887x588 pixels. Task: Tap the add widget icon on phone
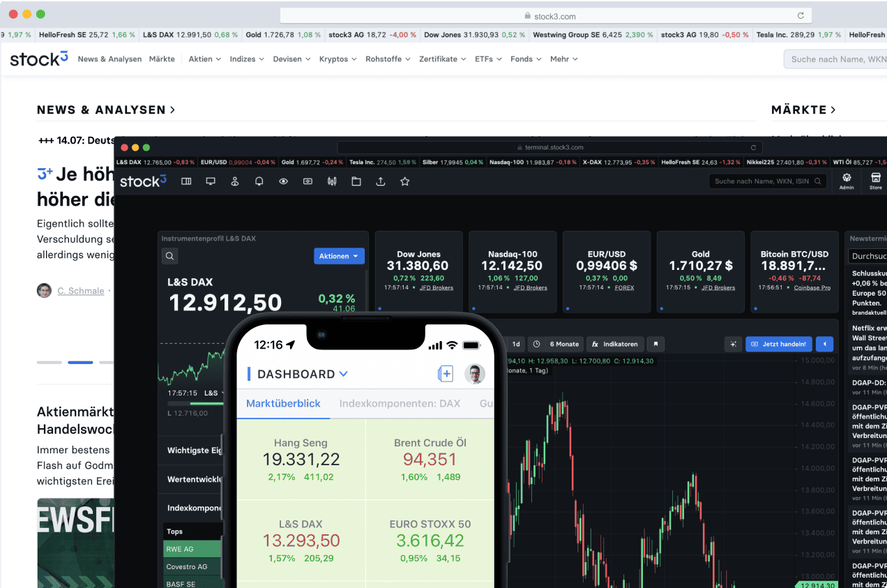pyautogui.click(x=446, y=374)
